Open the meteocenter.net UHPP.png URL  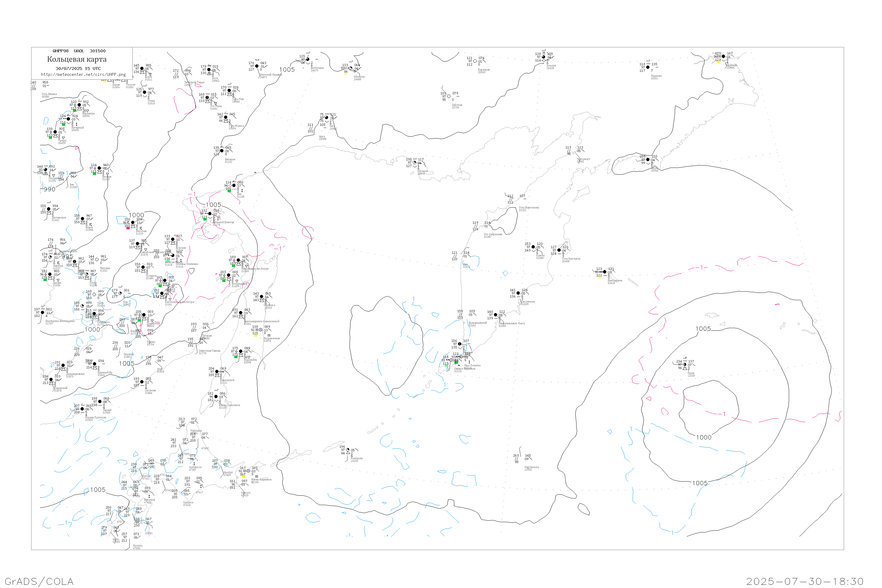pos(83,74)
